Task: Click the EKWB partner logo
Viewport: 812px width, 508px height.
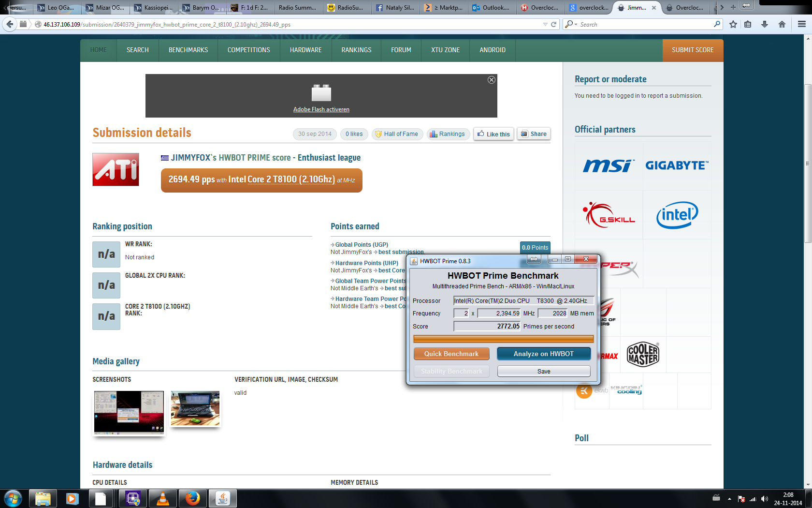Action: (592, 390)
